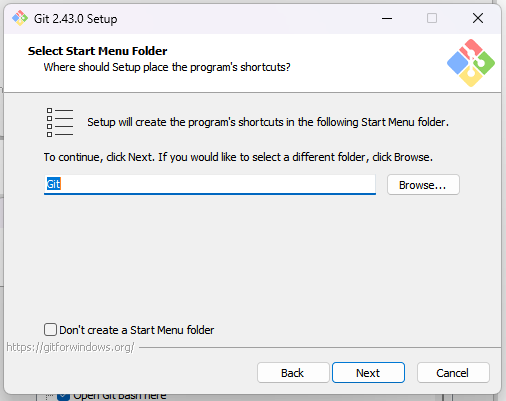Click the Git 2.43.0 Setup title text
This screenshot has width=506, height=401.
(76, 19)
